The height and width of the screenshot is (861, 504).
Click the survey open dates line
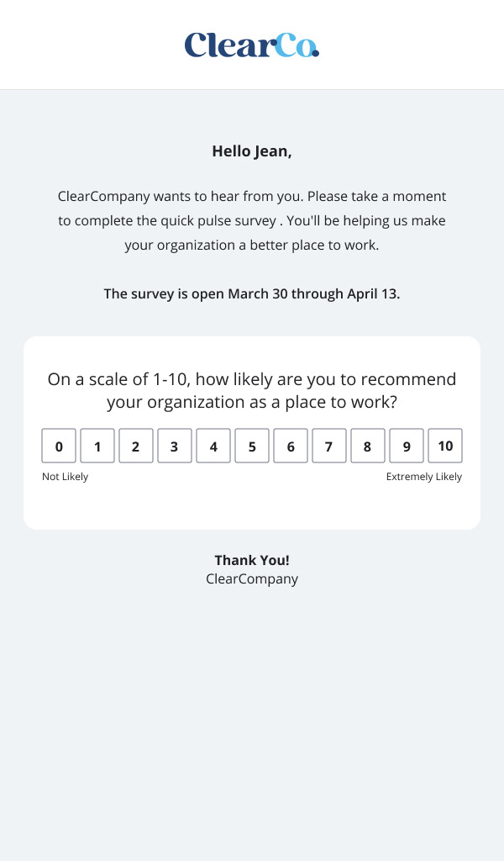[x=252, y=293]
